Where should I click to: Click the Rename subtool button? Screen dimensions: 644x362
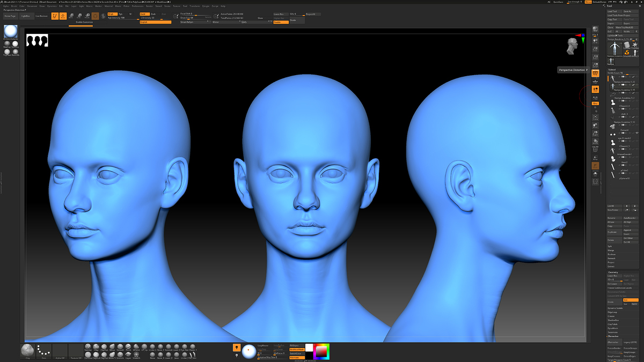click(x=614, y=218)
